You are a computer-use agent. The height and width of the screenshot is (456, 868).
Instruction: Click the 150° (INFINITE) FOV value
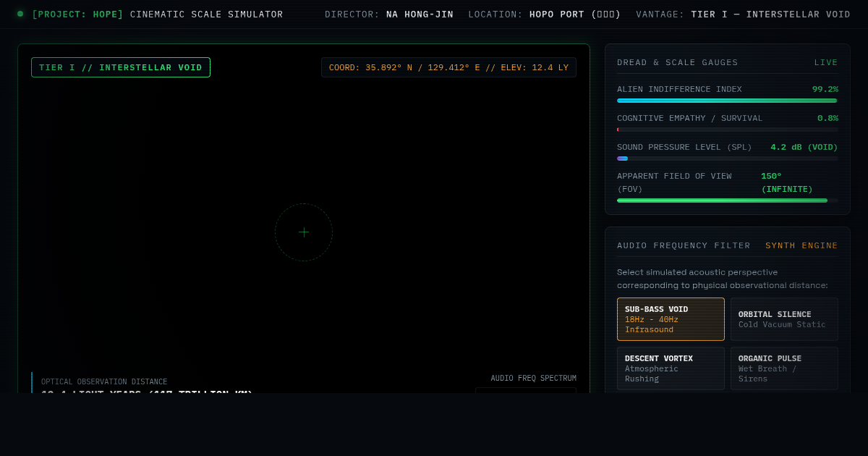pos(787,182)
